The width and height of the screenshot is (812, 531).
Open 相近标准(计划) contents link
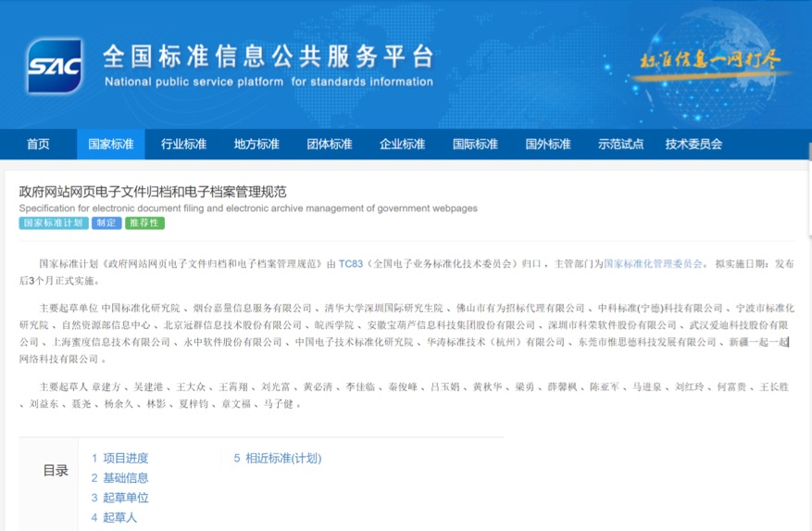pyautogui.click(x=277, y=459)
